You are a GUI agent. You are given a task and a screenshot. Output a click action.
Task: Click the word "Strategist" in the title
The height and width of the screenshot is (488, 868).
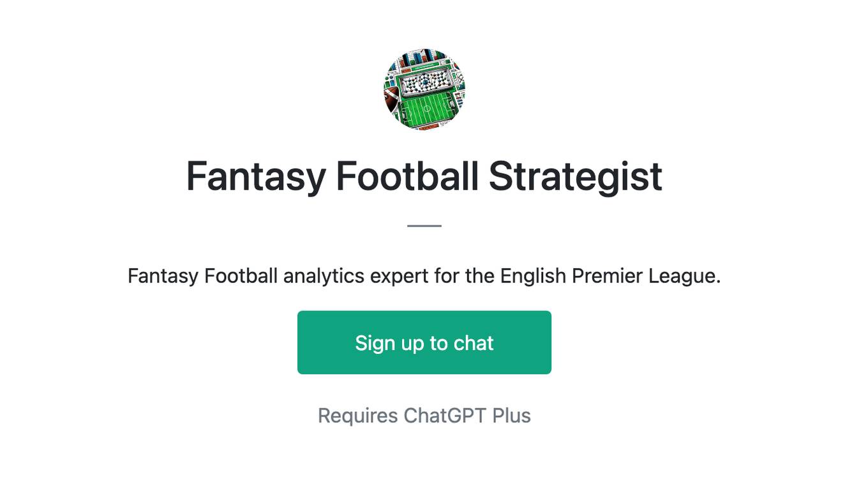click(576, 176)
